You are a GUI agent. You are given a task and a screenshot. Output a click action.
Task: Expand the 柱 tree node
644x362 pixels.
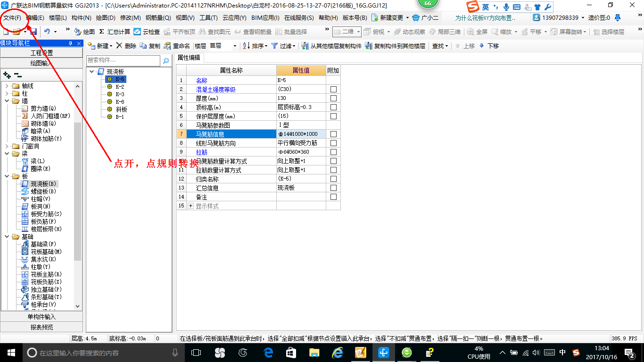[7, 93]
